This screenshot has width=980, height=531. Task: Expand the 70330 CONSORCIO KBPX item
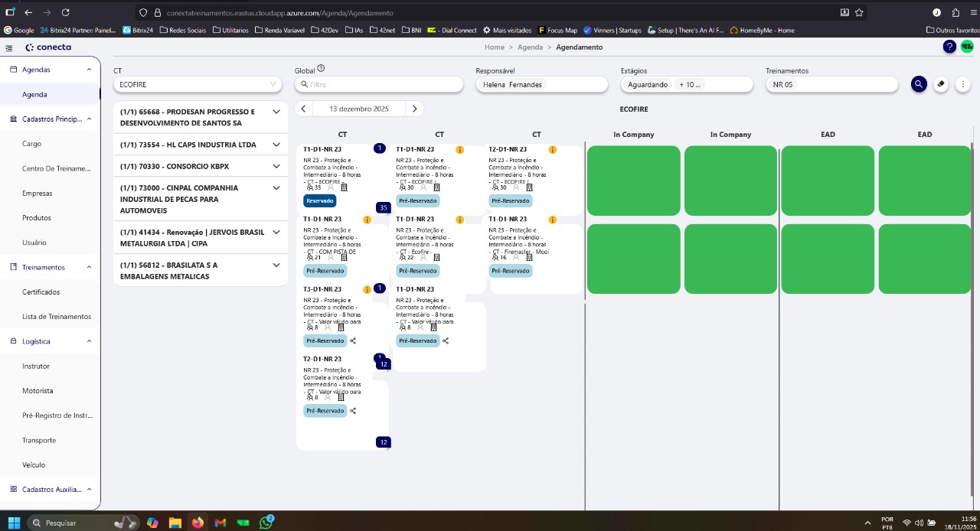coord(276,166)
